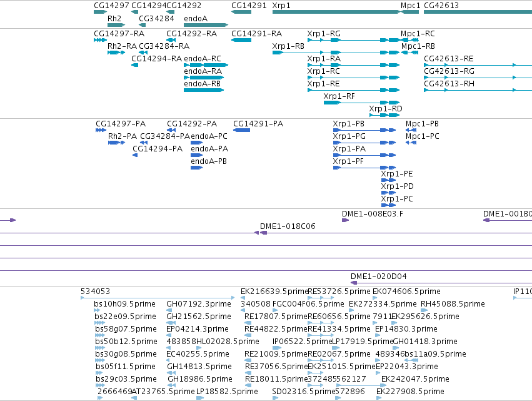Viewport: 532px width, 401px height.
Task: Select protein label Xrp1-PG
Action: pos(349,137)
